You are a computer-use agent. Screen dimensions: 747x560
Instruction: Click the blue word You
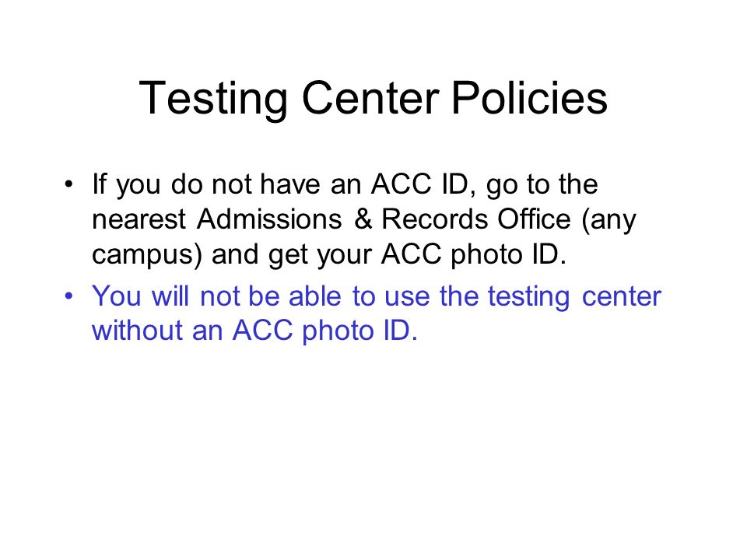coord(116,296)
